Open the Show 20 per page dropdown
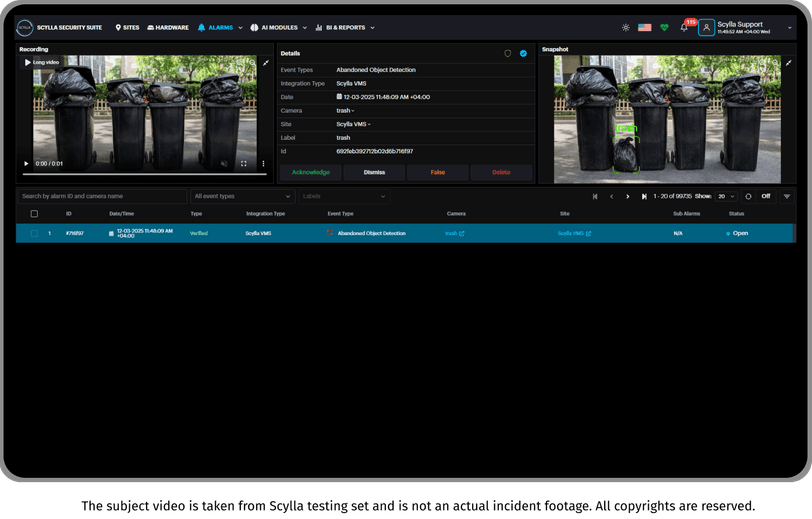 pyautogui.click(x=726, y=196)
